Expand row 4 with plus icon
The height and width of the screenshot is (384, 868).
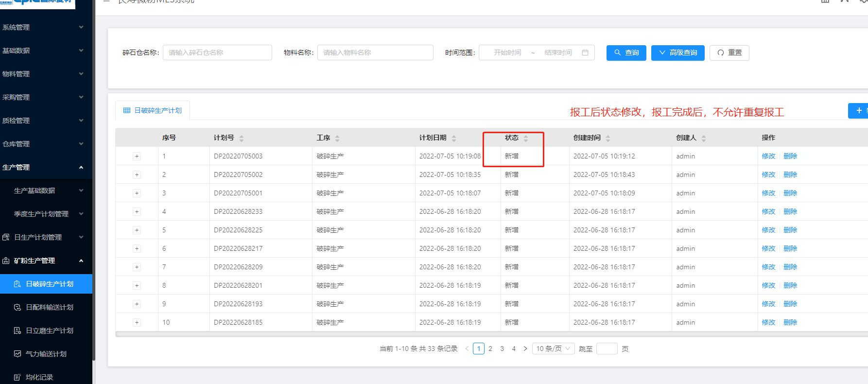(x=137, y=211)
